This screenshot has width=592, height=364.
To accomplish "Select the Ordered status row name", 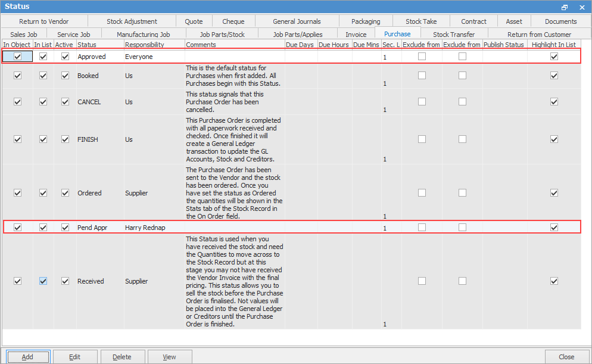I will (89, 193).
